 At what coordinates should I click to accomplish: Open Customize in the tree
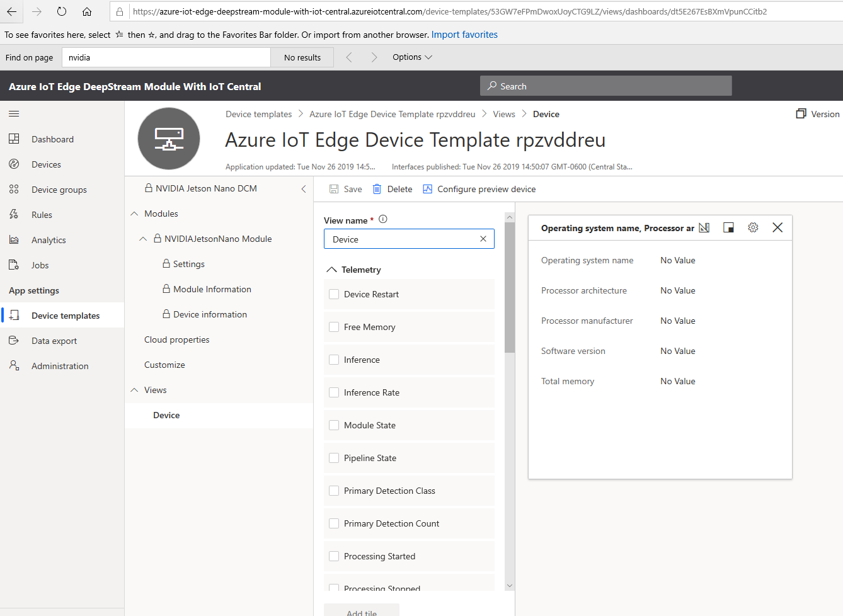pos(164,365)
